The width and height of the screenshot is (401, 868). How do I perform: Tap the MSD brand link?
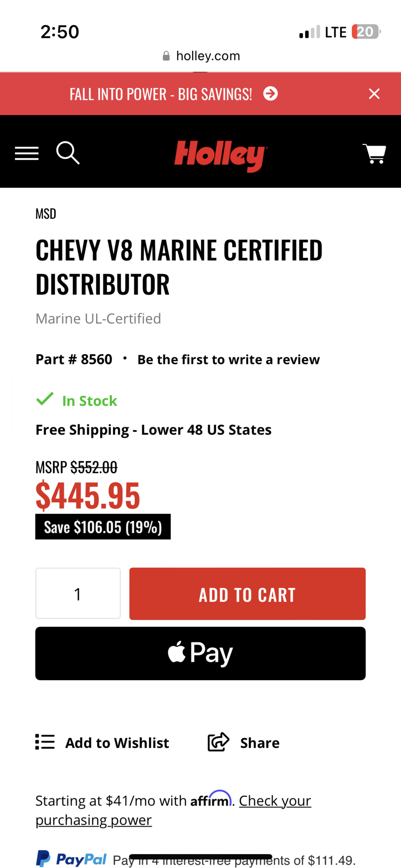(x=46, y=214)
